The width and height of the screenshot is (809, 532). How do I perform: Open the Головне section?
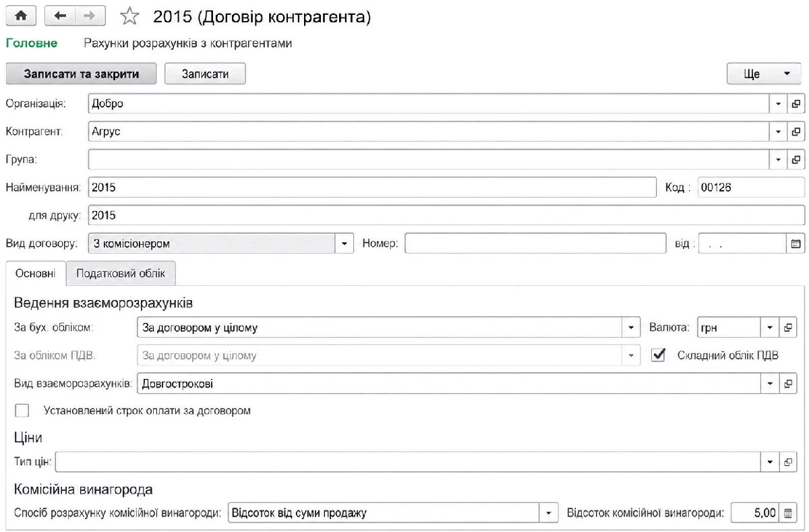pyautogui.click(x=31, y=43)
